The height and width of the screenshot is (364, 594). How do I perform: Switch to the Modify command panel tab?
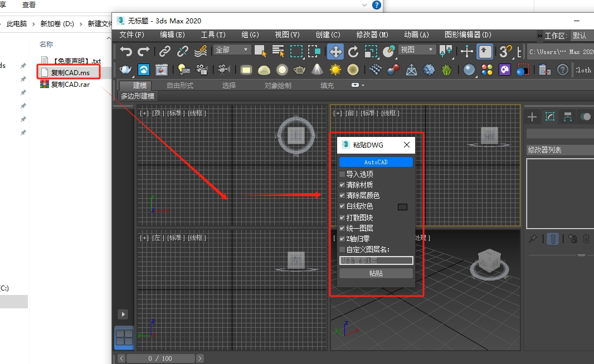click(x=549, y=117)
